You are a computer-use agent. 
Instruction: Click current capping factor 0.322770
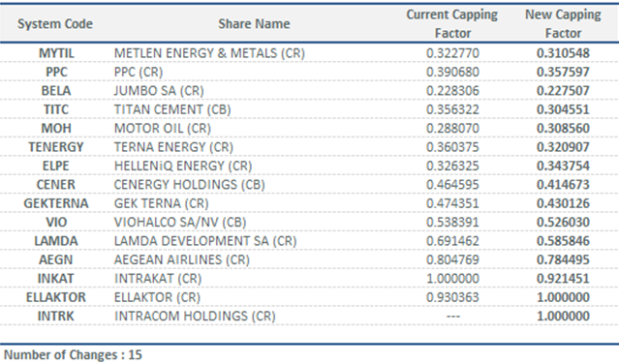point(452,53)
